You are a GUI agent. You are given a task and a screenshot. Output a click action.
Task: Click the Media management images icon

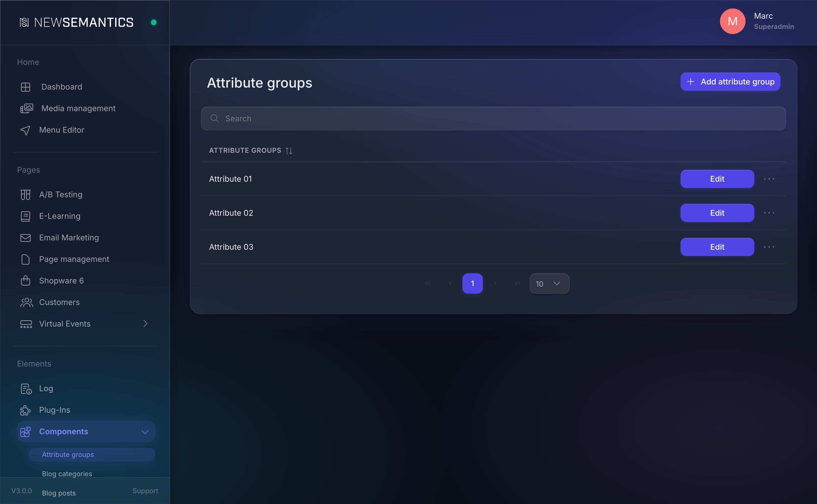coord(26,108)
